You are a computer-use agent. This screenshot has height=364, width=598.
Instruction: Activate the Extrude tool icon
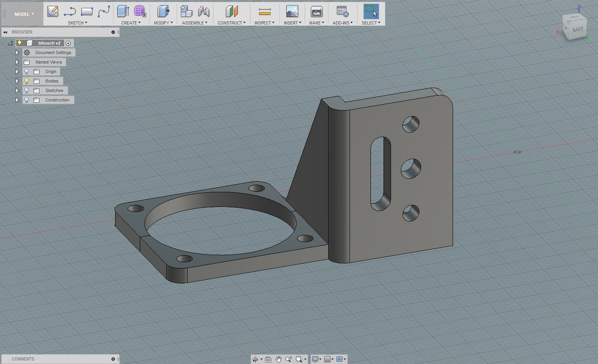tap(123, 11)
